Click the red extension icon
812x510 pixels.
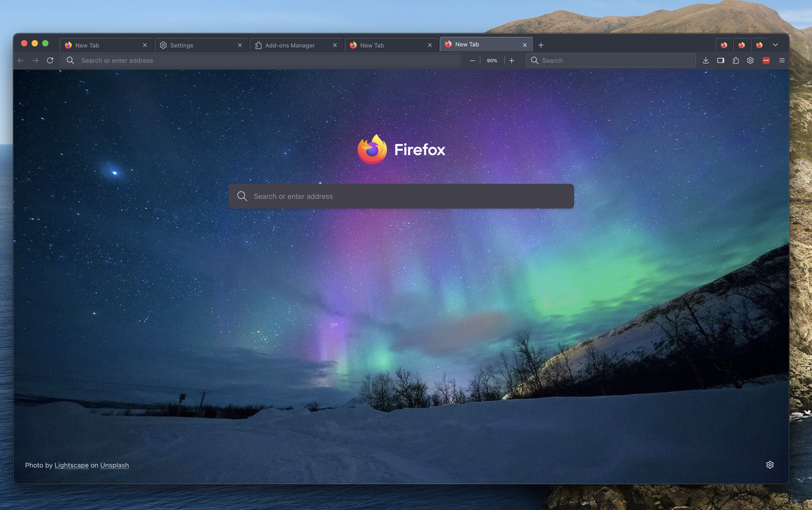[x=766, y=61]
